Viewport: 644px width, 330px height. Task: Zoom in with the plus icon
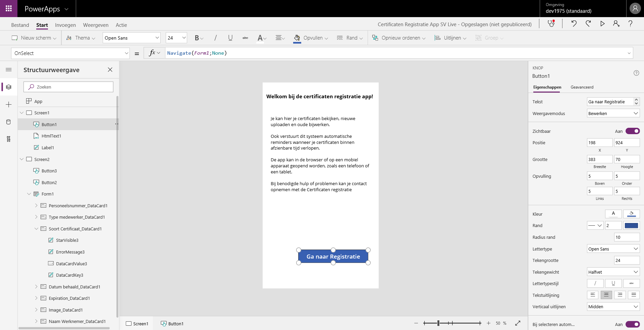pyautogui.click(x=489, y=323)
